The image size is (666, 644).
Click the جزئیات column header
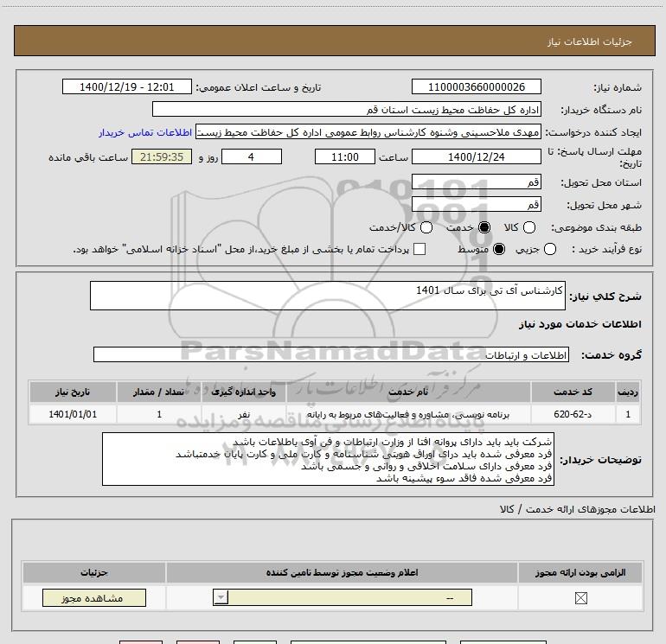(x=94, y=572)
